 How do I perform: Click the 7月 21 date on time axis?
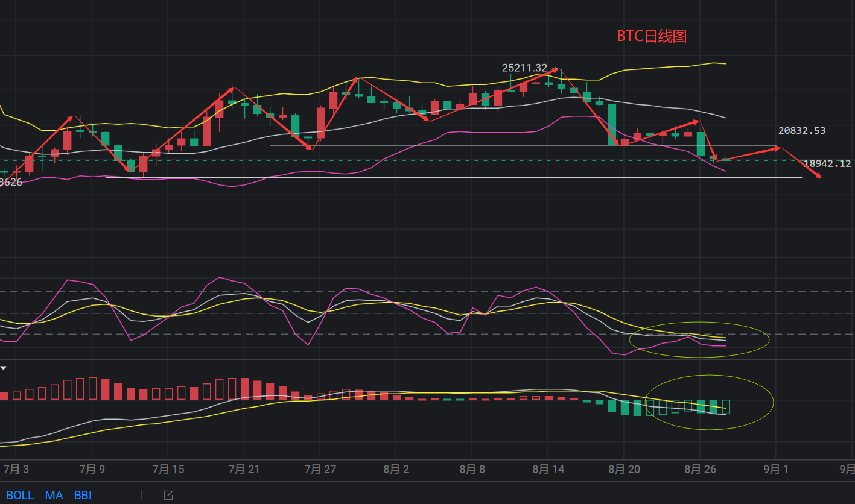click(x=244, y=469)
